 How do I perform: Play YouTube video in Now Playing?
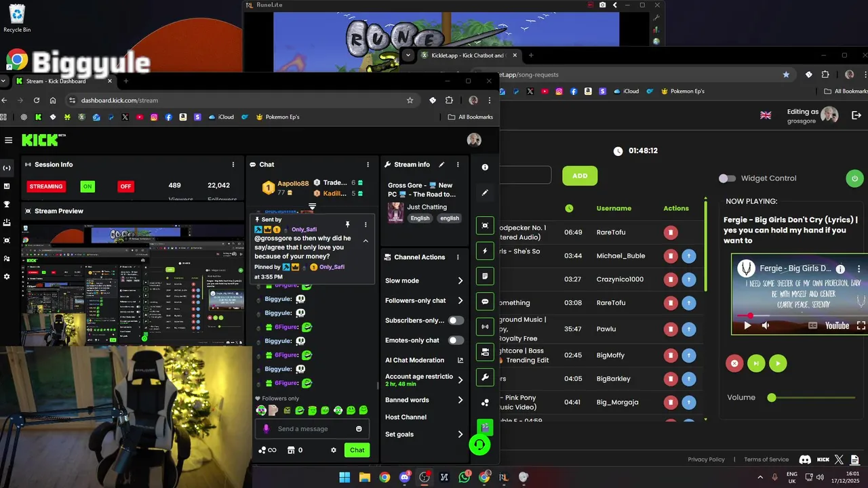(747, 325)
